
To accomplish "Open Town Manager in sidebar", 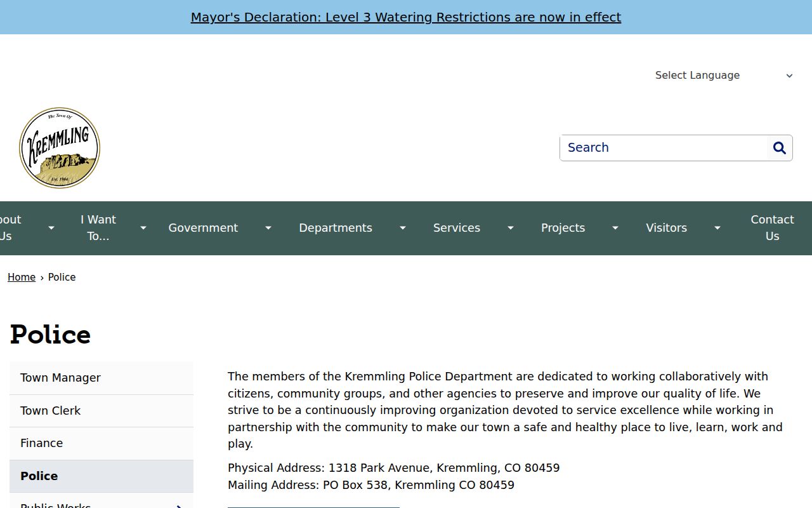I will click(101, 378).
